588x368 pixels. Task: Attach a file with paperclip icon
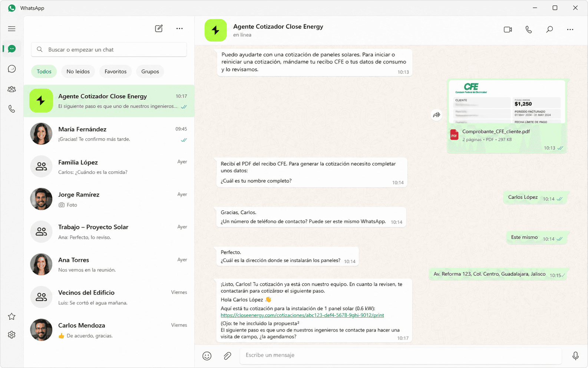[228, 356]
